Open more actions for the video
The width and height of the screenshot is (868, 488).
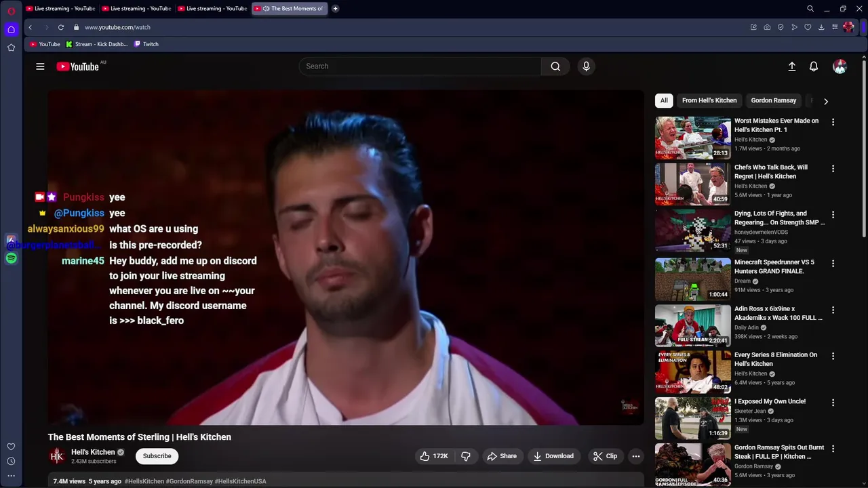click(636, 456)
